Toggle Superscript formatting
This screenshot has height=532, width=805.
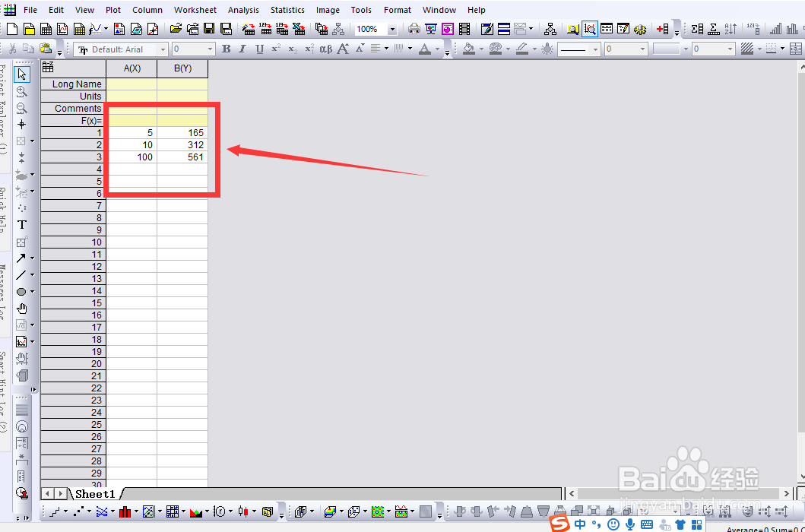pos(276,49)
